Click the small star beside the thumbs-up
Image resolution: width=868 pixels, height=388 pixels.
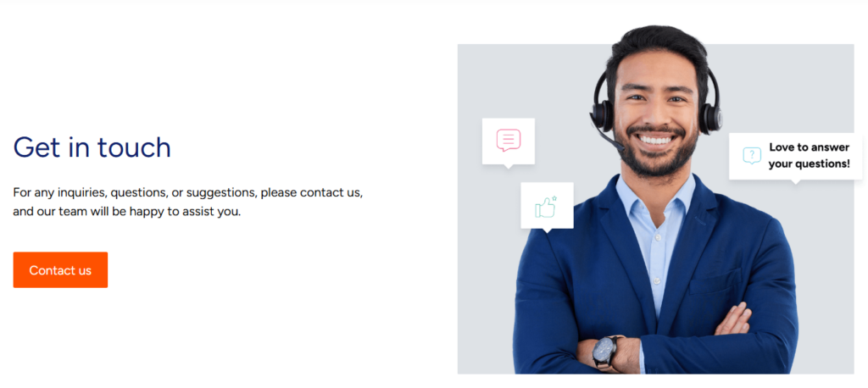pos(554,198)
